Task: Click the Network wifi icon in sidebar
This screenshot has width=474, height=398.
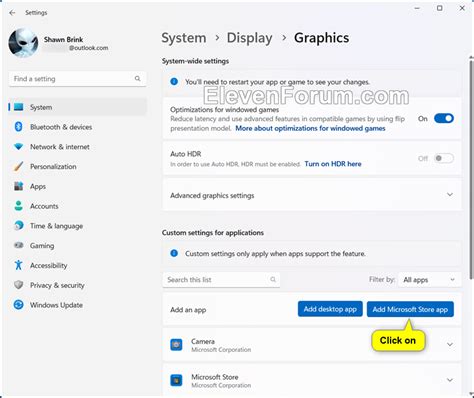Action: [19, 147]
